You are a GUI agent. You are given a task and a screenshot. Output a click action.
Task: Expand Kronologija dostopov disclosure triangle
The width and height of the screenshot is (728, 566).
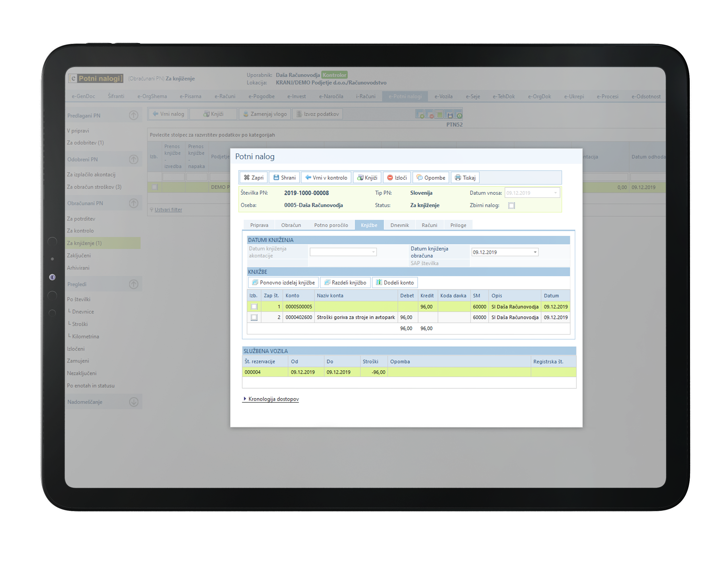coord(245,399)
